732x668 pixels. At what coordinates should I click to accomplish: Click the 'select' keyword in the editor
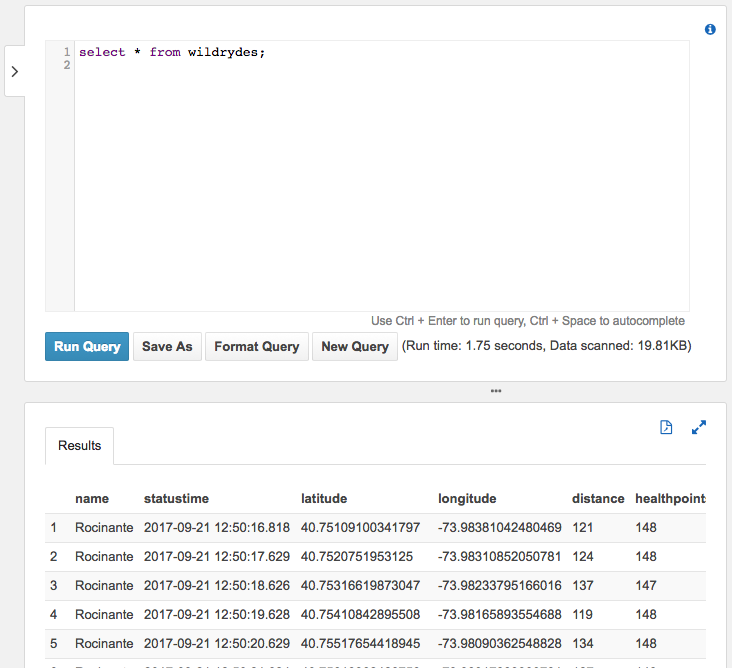pyautogui.click(x=102, y=52)
